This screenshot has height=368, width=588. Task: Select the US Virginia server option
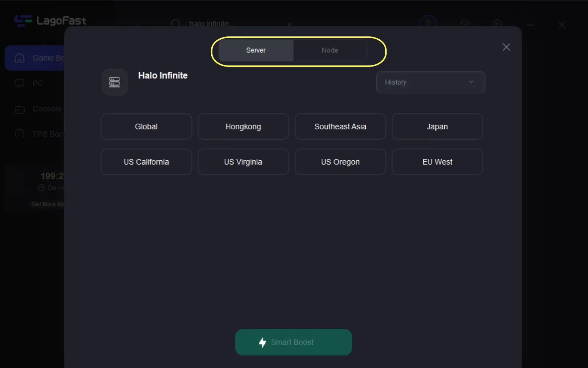click(243, 162)
